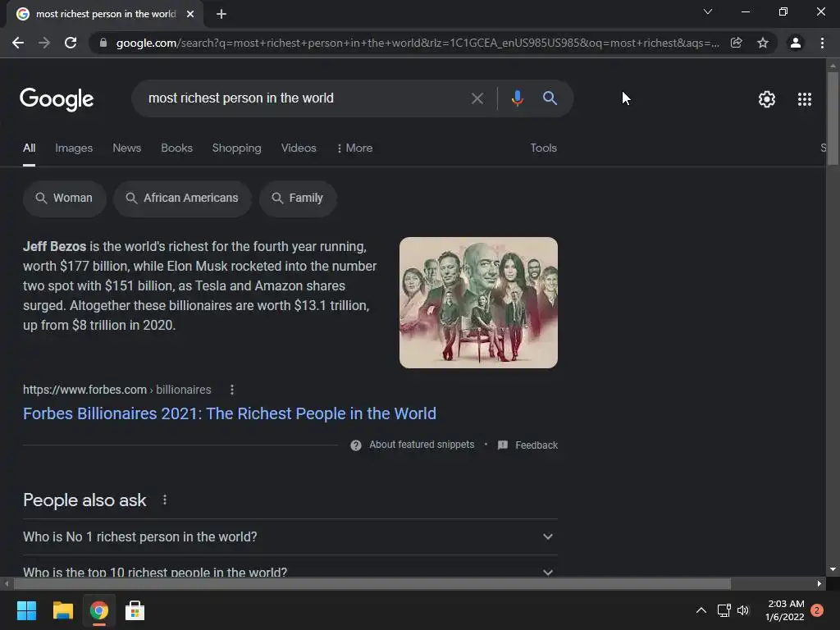This screenshot has width=840, height=630.
Task: Reload the page with refresh icon
Action: [71, 43]
